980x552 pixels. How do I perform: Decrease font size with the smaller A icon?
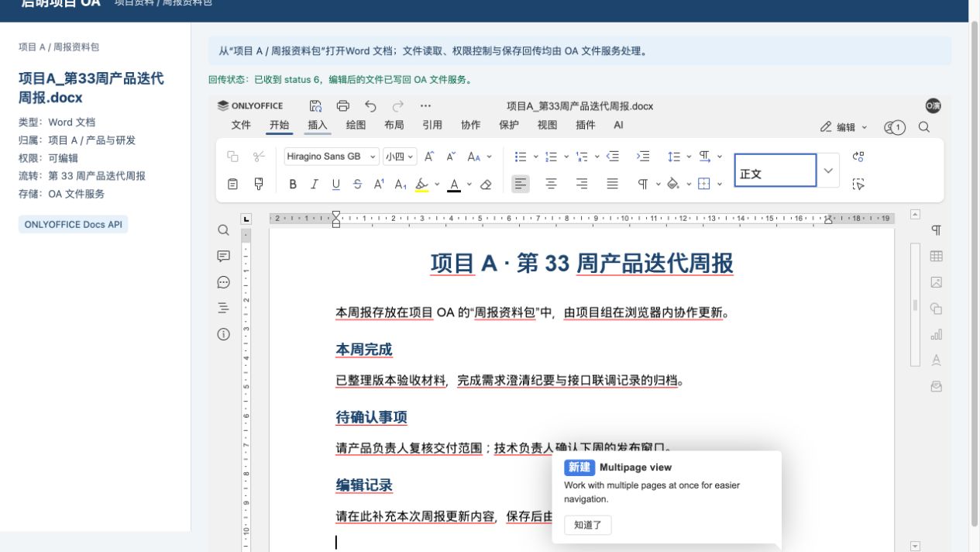[450, 157]
